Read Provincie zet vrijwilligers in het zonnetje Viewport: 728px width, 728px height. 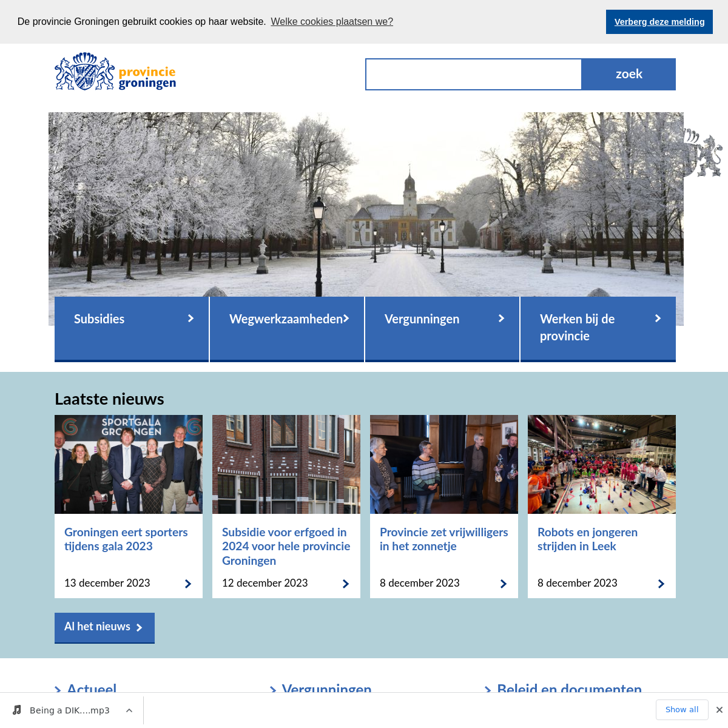click(x=444, y=539)
